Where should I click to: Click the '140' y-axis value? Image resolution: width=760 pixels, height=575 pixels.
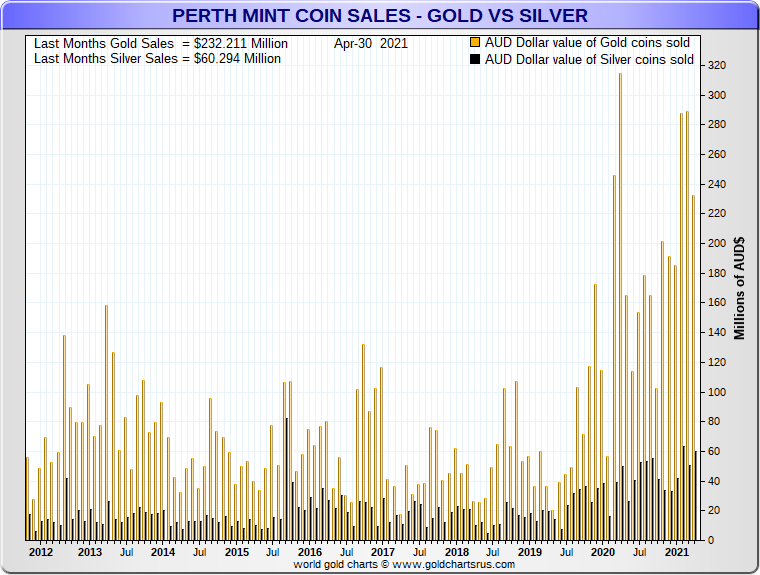pos(717,333)
